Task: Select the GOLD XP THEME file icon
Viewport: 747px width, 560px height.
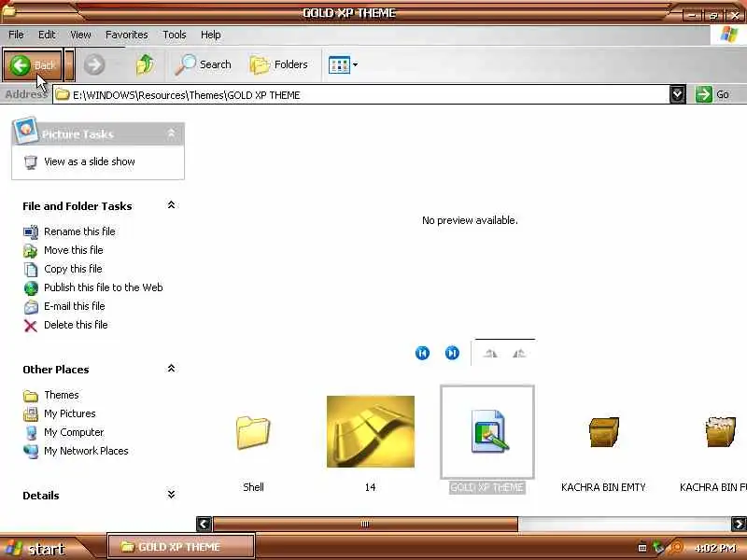Action: pyautogui.click(x=487, y=431)
